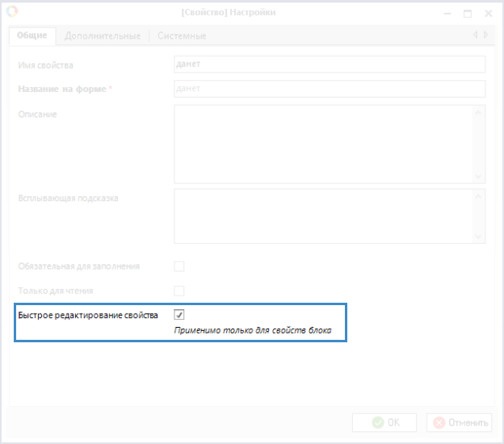
Task: Click into the Имя свойства field
Action: 329,65
